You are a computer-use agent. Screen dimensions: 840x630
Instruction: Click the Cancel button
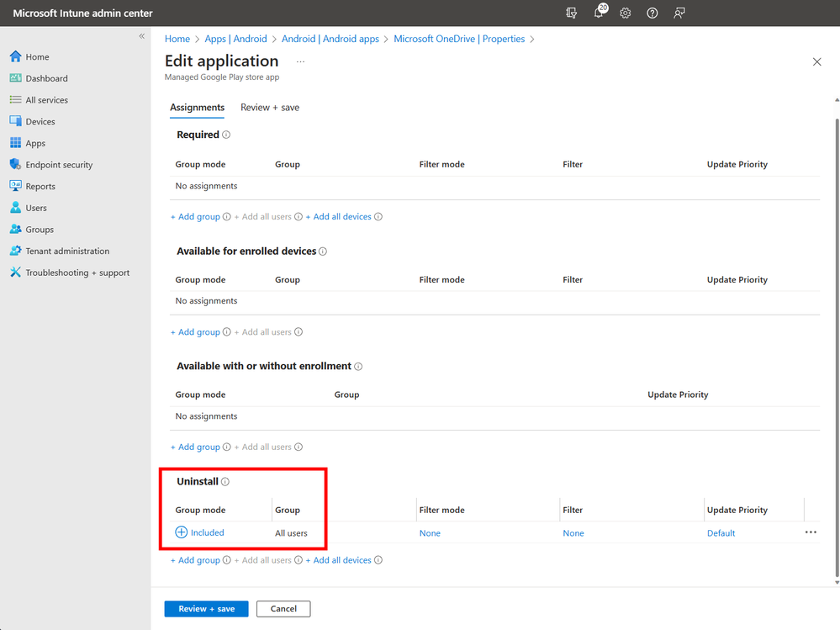click(x=283, y=609)
